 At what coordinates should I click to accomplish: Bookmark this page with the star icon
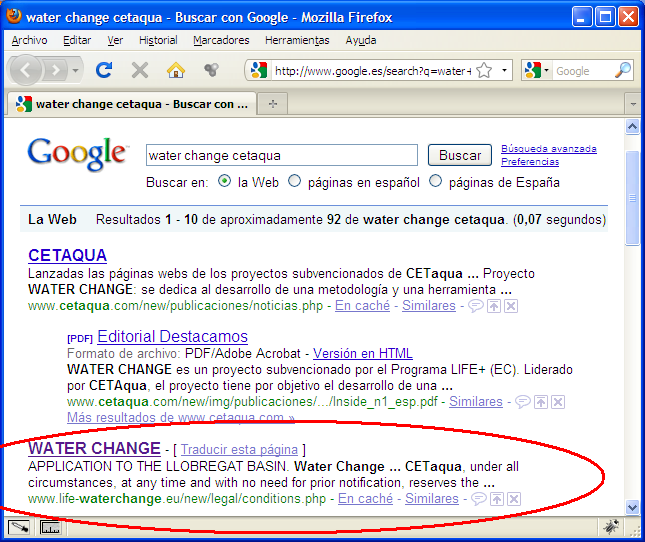[484, 70]
